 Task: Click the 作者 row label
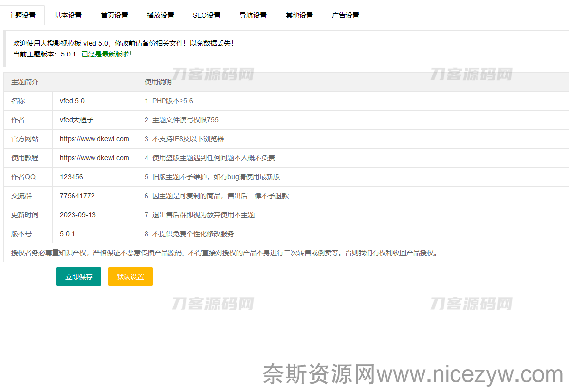point(18,120)
